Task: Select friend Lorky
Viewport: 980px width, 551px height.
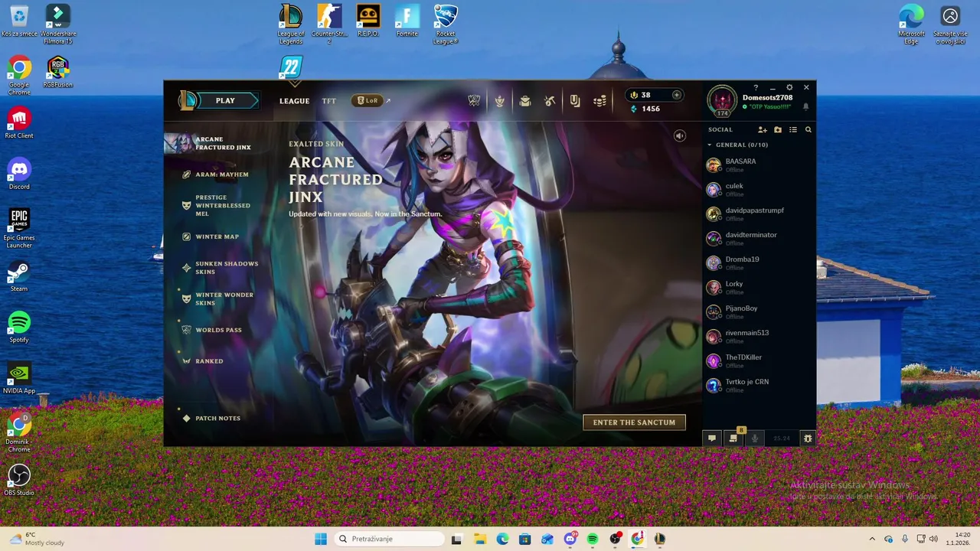Action: [x=758, y=287]
